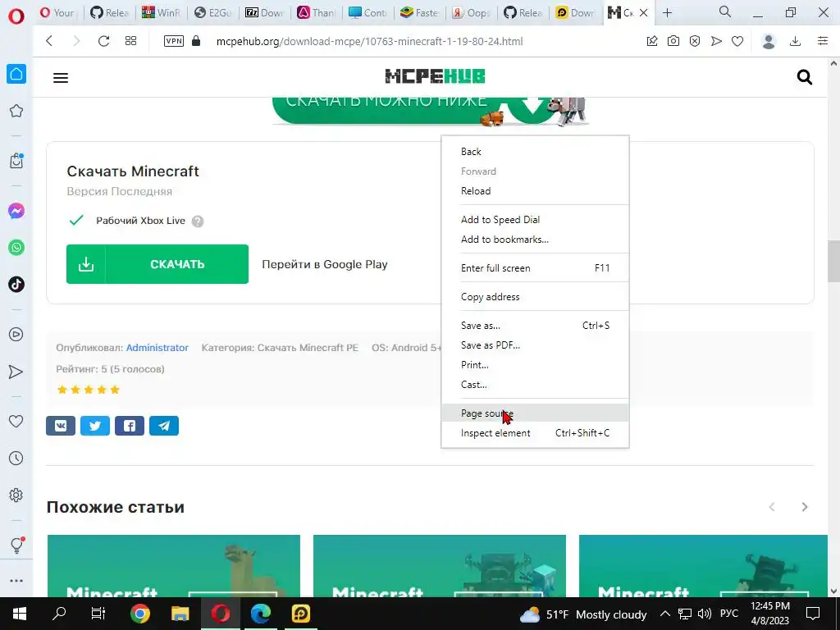Image resolution: width=840 pixels, height=630 pixels.
Task: Click the MCPEHUB logo
Action: coord(435,76)
